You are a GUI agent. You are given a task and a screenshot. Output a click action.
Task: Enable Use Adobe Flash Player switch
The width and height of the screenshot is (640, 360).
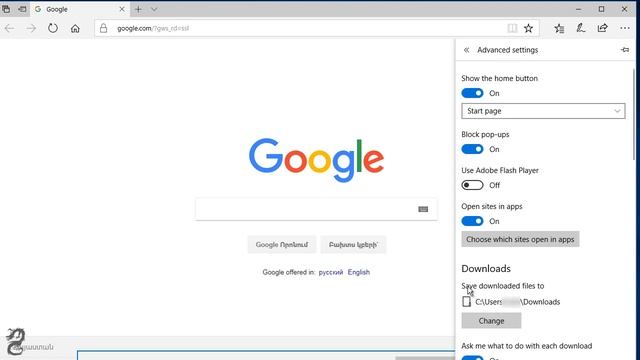(472, 185)
